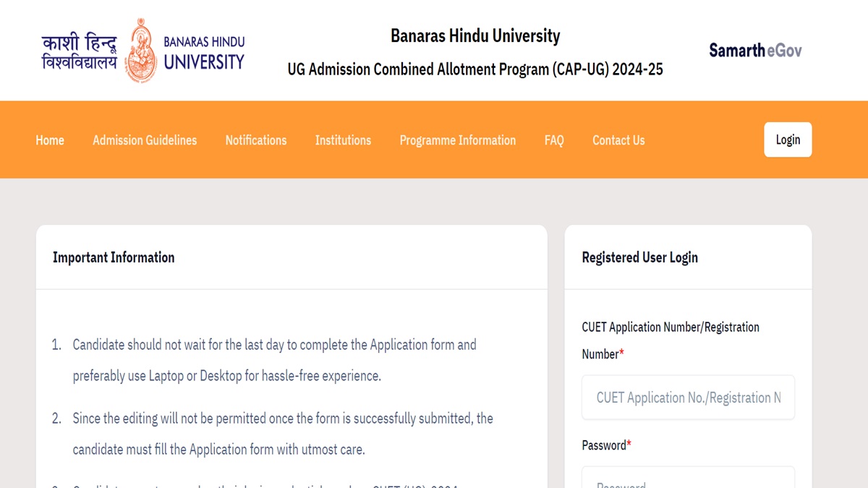Go to Notifications in the navigation bar
Screen dimensions: 868x488
click(x=256, y=140)
